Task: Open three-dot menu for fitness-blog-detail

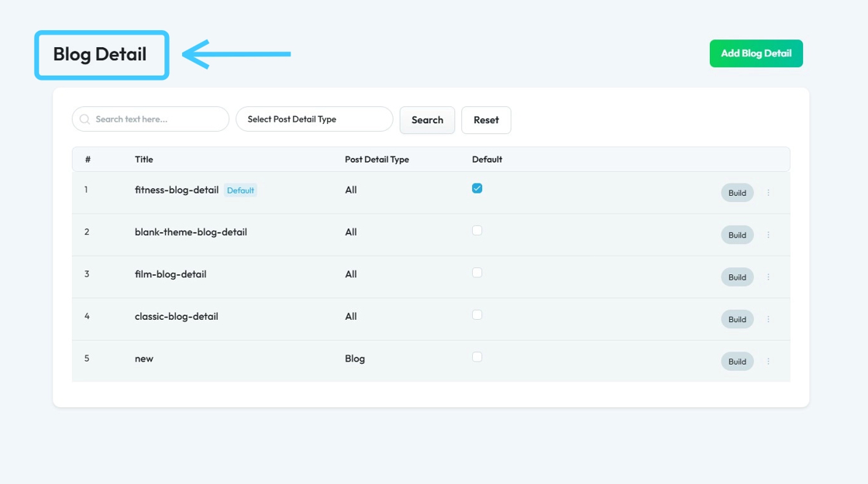Action: [768, 193]
